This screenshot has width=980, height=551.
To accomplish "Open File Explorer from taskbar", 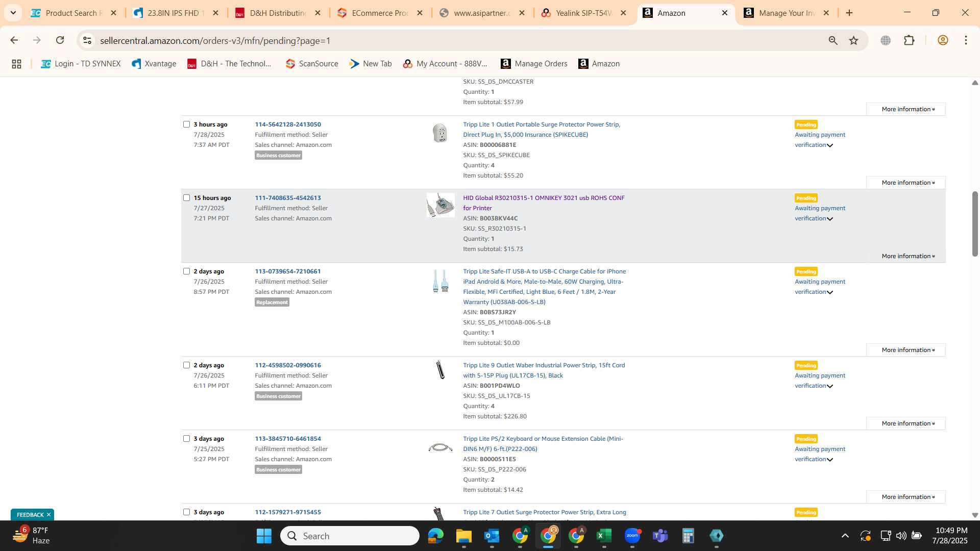I will [x=463, y=536].
